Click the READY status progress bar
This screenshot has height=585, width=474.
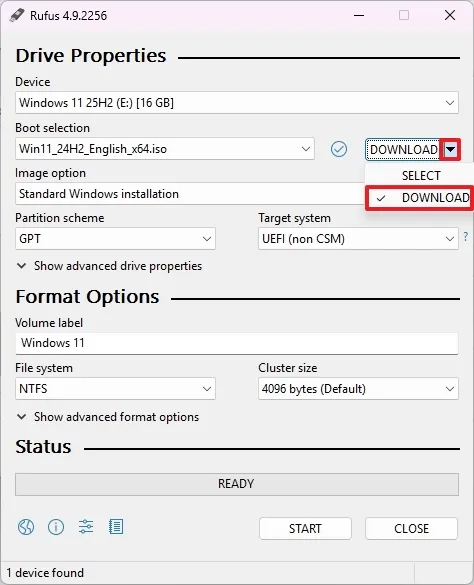pos(237,484)
